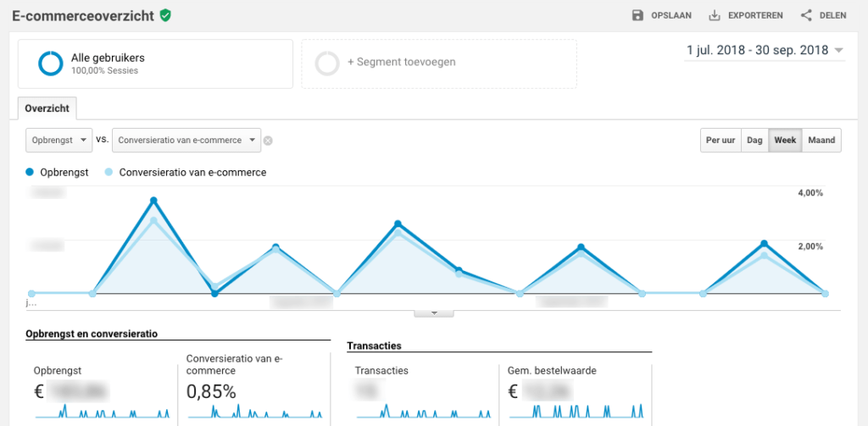The image size is (868, 426).
Task: Click the Opbrengst en conversieratio heading
Action: pos(92,334)
